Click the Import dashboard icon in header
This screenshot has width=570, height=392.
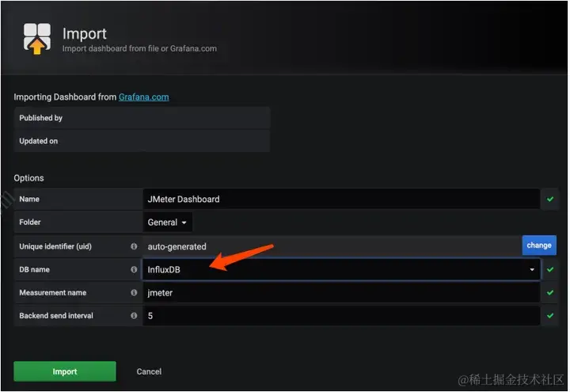pyautogui.click(x=37, y=39)
